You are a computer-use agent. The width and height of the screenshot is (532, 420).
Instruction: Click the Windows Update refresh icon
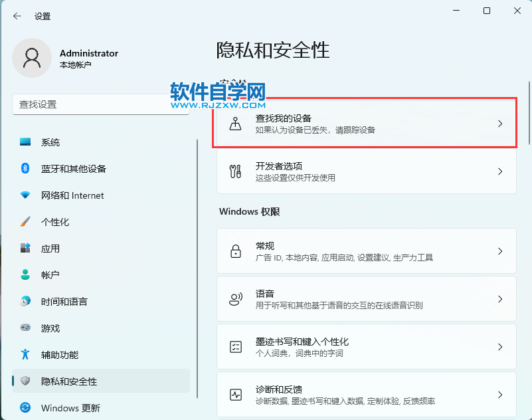(25, 407)
